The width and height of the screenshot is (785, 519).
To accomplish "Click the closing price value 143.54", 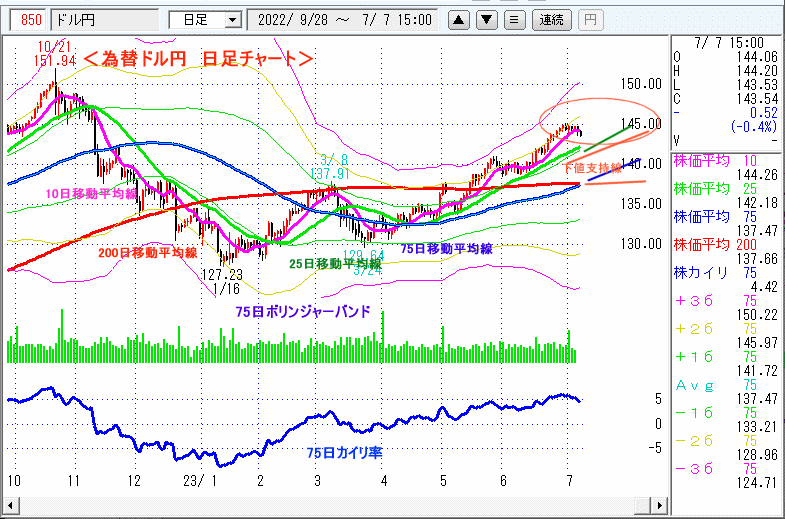I will (757, 99).
